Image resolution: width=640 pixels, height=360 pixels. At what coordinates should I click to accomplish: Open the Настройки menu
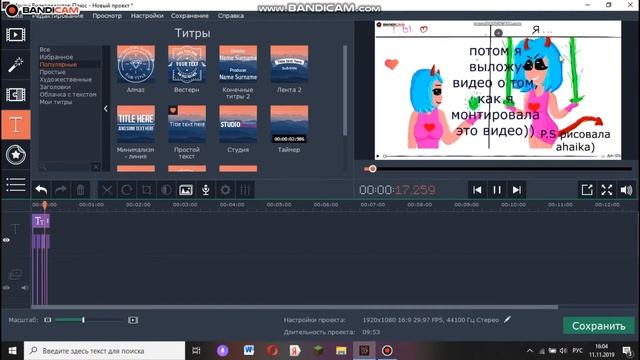[147, 16]
